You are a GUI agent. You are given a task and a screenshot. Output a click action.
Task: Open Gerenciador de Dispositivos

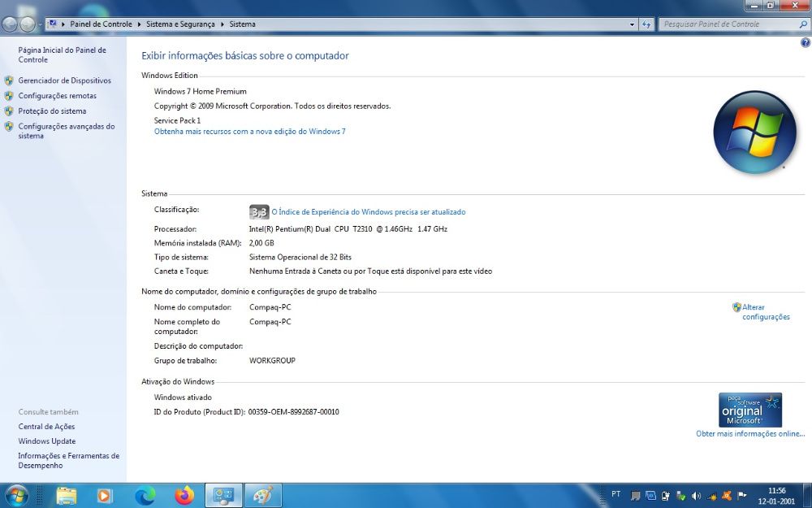click(65, 80)
